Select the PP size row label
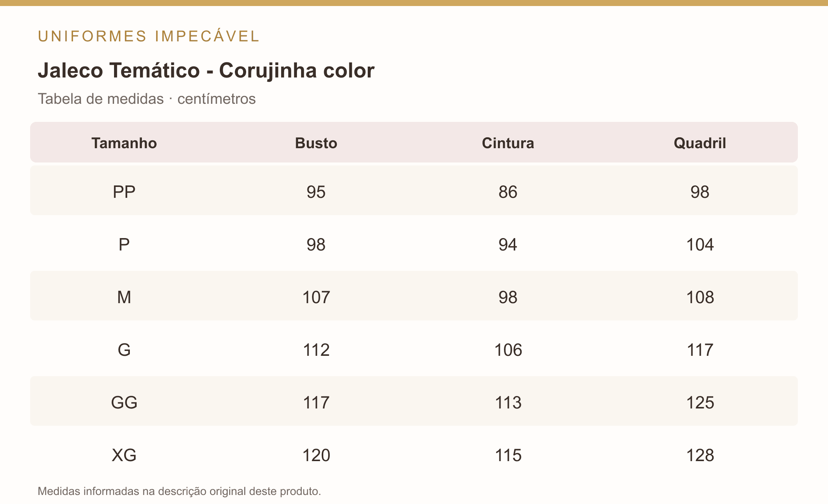This screenshot has width=828, height=504. coord(124,192)
